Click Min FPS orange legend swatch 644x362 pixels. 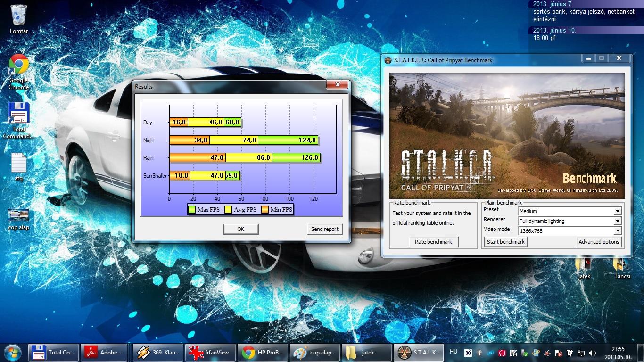pos(264,209)
